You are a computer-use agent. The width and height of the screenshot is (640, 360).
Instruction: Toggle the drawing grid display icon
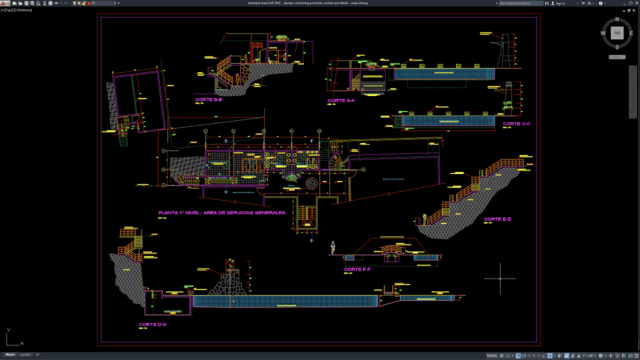(x=502, y=356)
